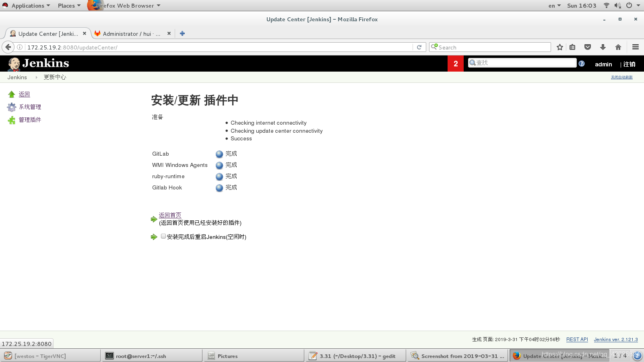Click the green up arrow beside 返回
Viewport: 644px width, 362px height.
click(x=11, y=94)
